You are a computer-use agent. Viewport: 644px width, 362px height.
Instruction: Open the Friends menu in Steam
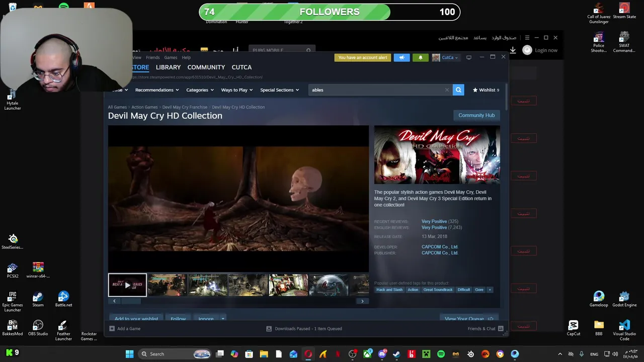tap(152, 57)
